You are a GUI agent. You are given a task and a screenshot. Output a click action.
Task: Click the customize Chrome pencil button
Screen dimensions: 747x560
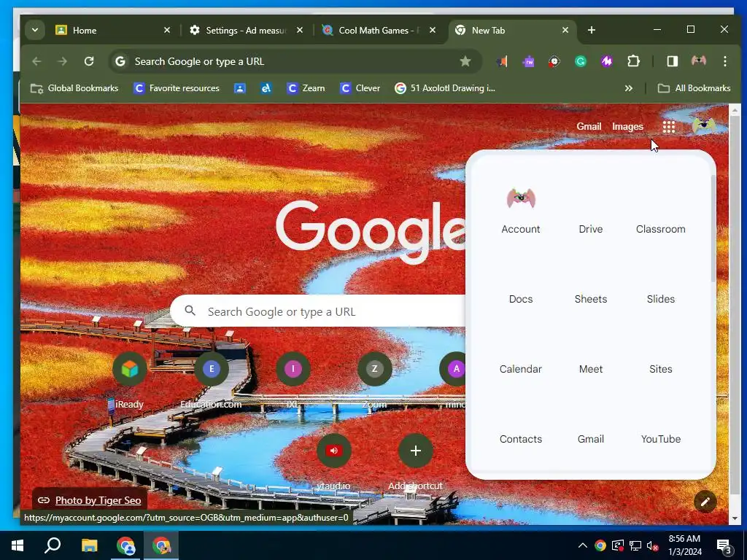pyautogui.click(x=705, y=501)
